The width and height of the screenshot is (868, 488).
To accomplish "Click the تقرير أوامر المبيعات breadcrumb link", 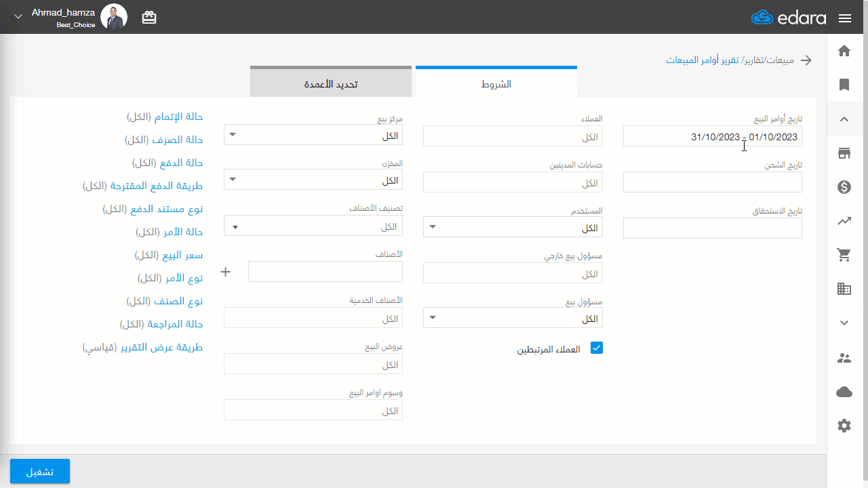I will point(702,60).
